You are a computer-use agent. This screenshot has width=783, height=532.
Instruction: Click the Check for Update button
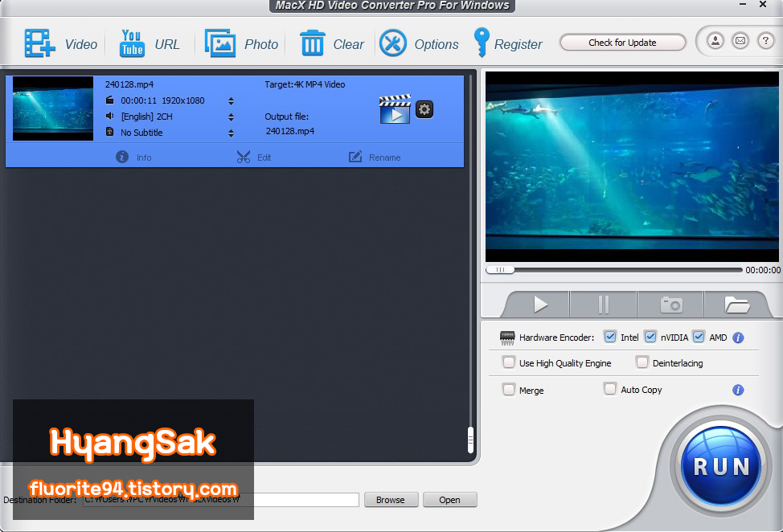pos(622,43)
